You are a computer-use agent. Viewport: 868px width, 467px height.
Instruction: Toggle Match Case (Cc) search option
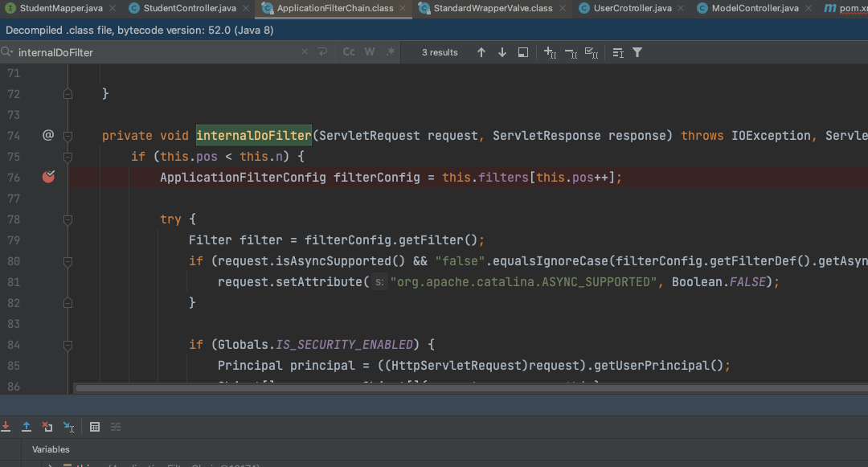349,52
